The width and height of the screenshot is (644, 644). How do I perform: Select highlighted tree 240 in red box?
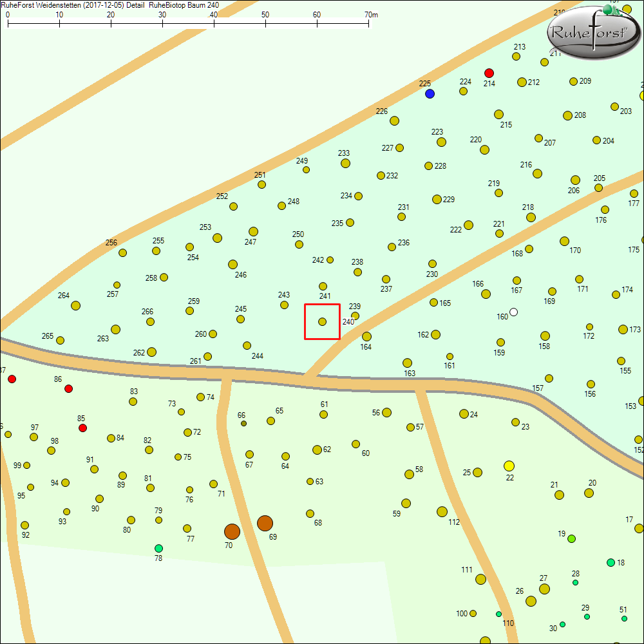point(322,321)
